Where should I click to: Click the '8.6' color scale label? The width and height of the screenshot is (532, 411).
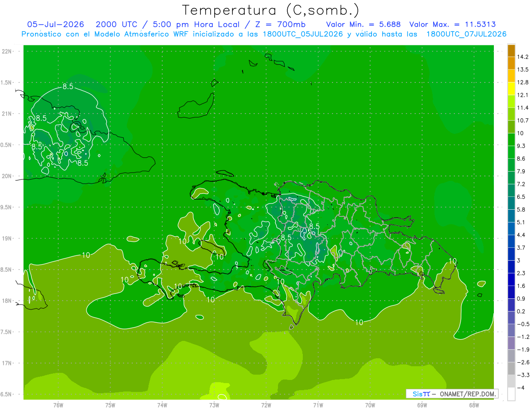click(x=521, y=159)
